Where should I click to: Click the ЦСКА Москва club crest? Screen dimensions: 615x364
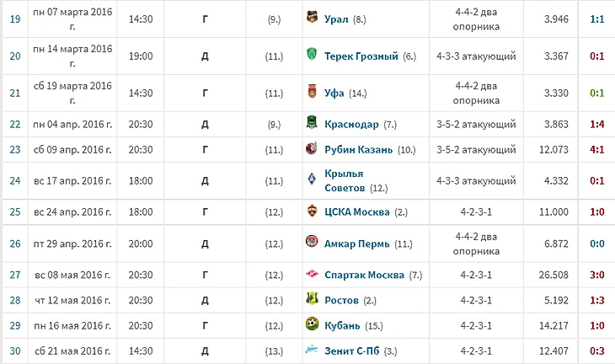(x=313, y=211)
